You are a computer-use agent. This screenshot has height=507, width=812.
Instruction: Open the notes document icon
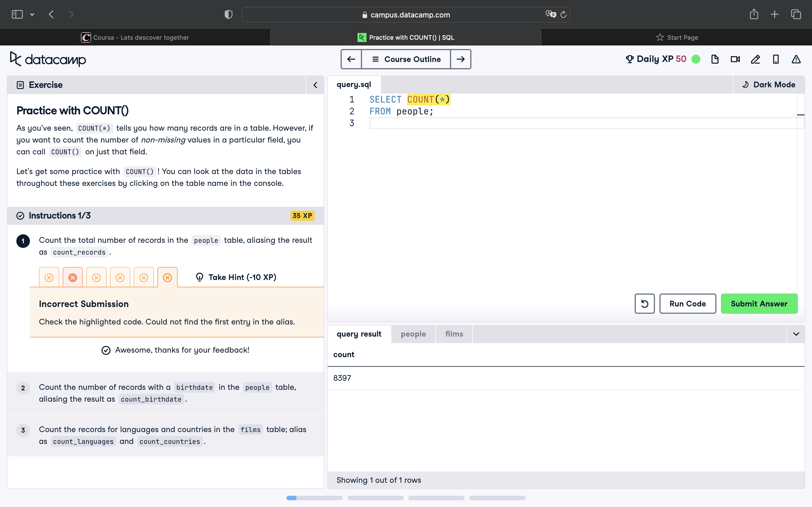[715, 59]
